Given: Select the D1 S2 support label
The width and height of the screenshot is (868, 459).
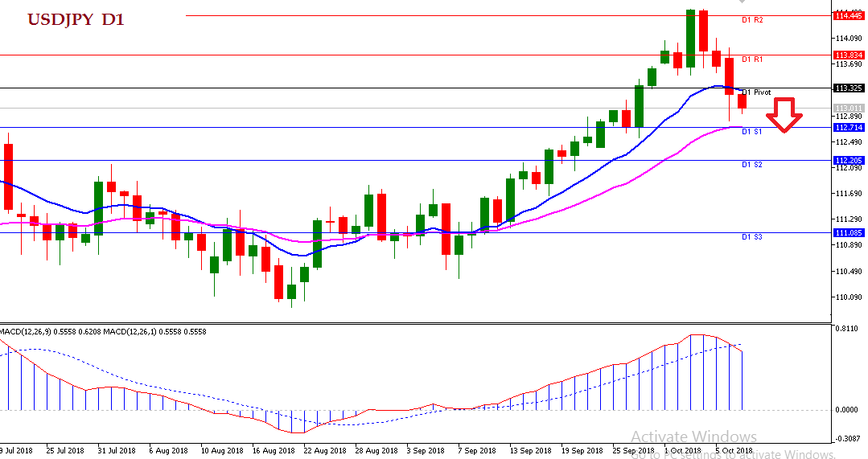Looking at the screenshot, I should coord(751,164).
